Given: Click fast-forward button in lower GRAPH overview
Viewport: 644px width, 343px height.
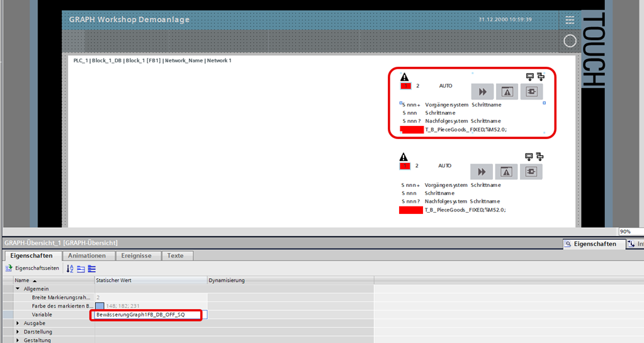Looking at the screenshot, I should click(482, 172).
